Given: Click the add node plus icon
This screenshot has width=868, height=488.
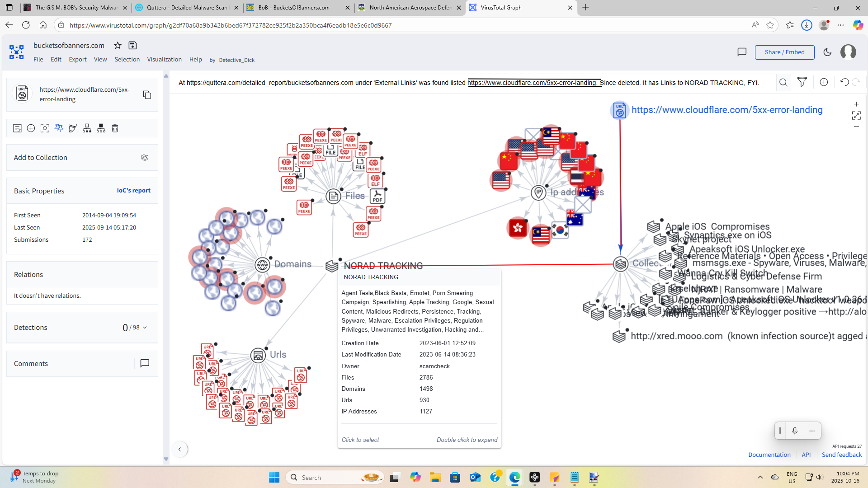Looking at the screenshot, I should pyautogui.click(x=824, y=82).
